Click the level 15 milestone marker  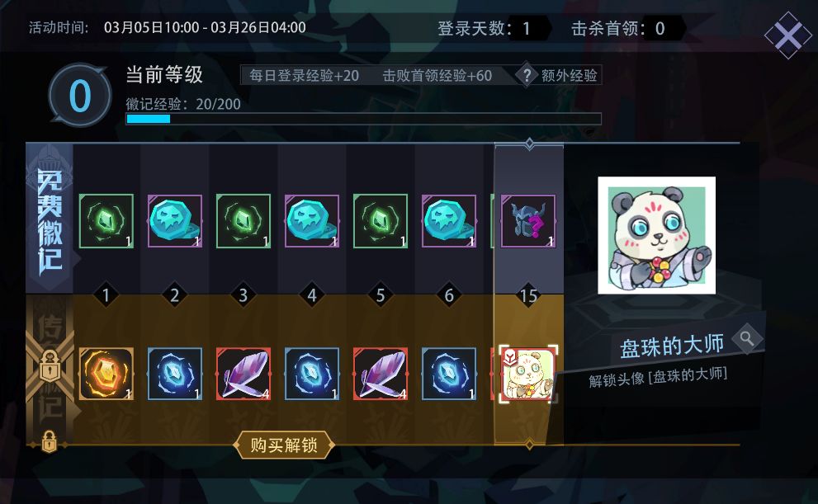(x=528, y=295)
